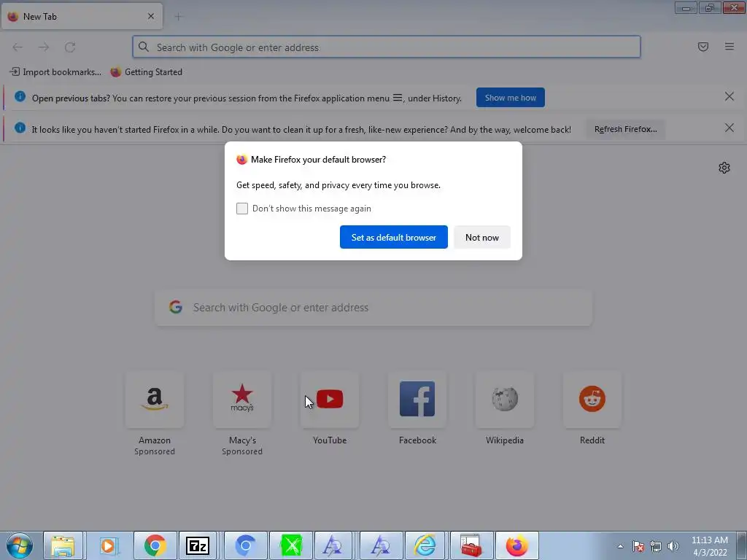Screen dimensions: 747x560
Task: Open Action Center flag tray icon
Action: [x=638, y=546]
